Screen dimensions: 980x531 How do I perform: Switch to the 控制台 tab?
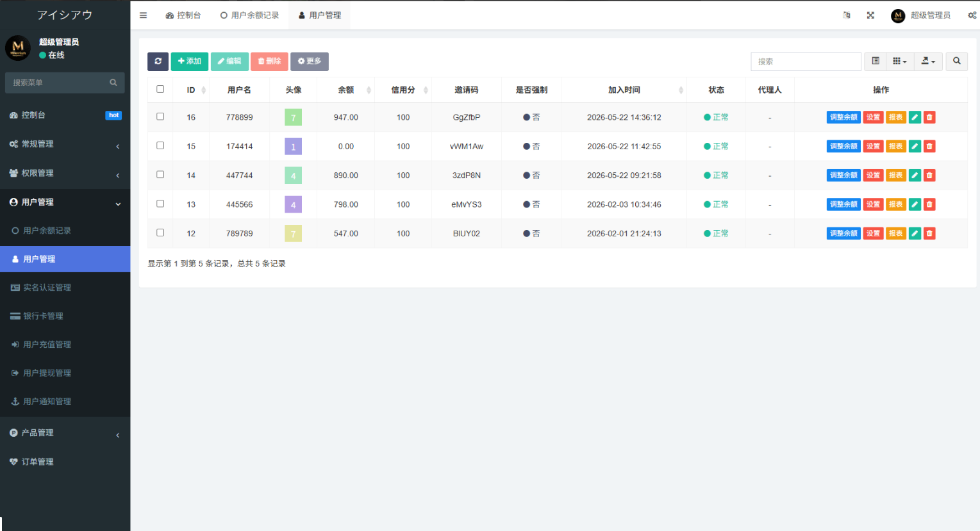183,15
